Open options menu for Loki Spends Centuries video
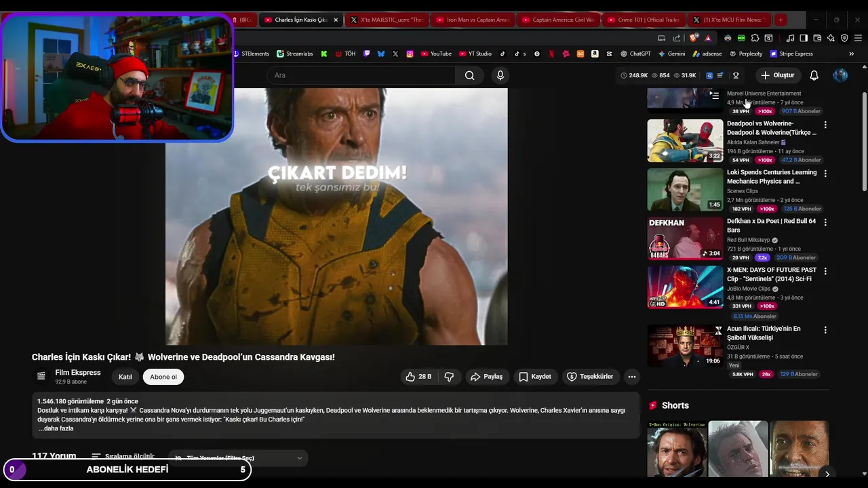868x488 pixels. click(825, 174)
